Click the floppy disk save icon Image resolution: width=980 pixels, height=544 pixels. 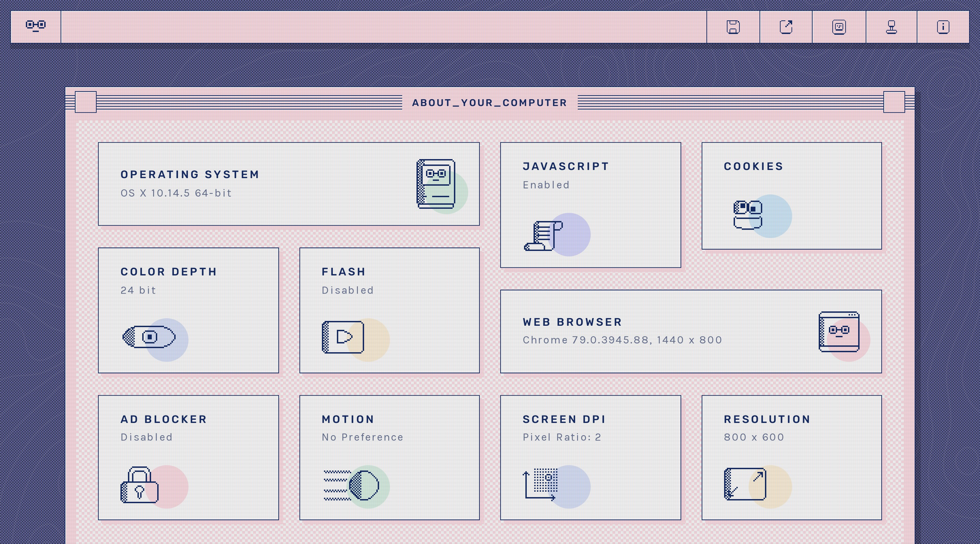(x=733, y=27)
